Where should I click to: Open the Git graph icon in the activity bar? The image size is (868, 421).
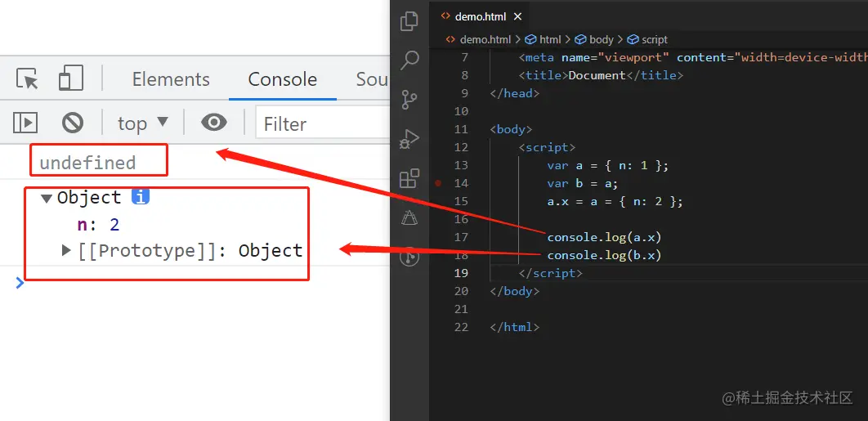pyautogui.click(x=409, y=257)
